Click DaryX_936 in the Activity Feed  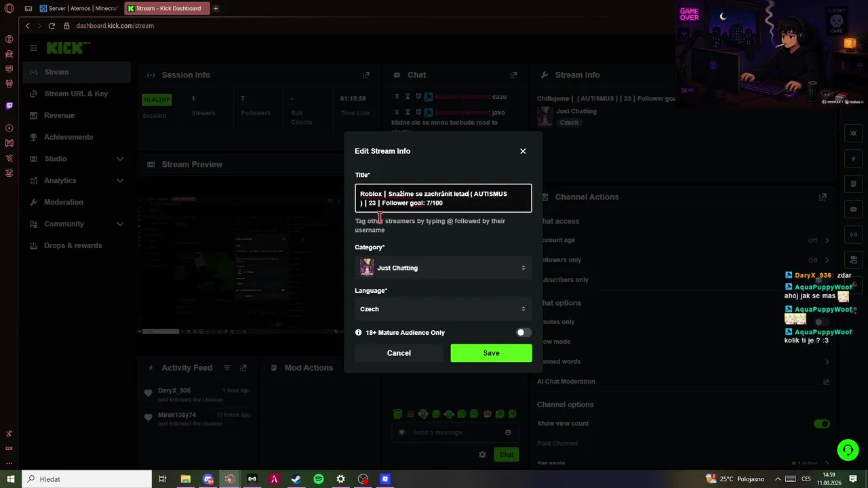[174, 390]
